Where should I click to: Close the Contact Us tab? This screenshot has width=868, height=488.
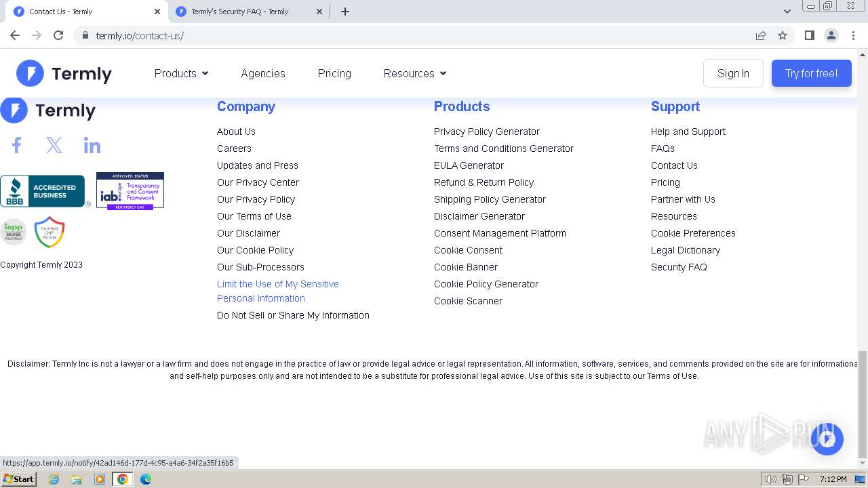point(157,12)
